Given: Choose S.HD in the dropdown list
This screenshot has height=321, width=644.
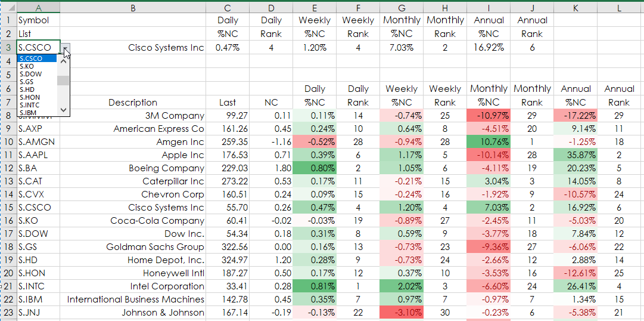Looking at the screenshot, I should click(37, 89).
